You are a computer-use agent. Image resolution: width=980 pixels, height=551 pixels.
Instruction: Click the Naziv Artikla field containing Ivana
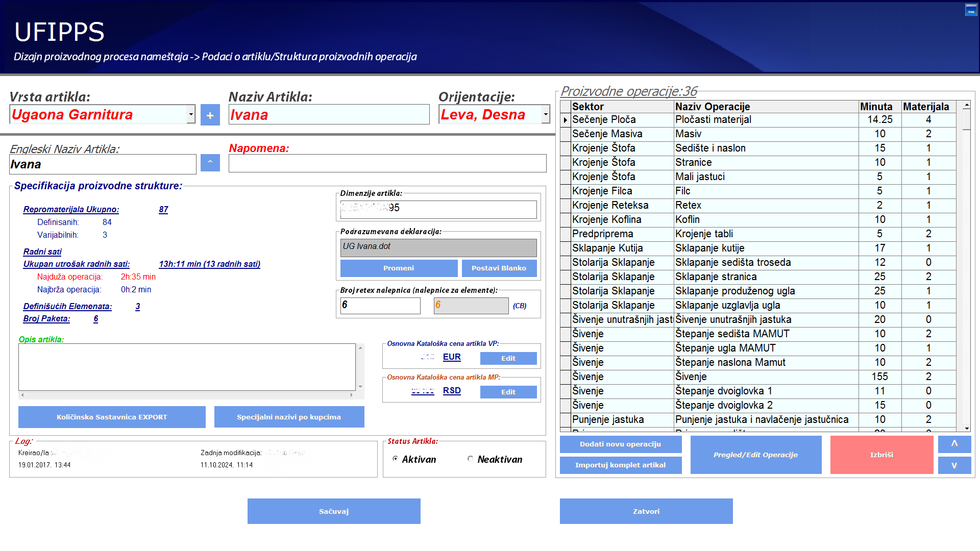coord(329,115)
